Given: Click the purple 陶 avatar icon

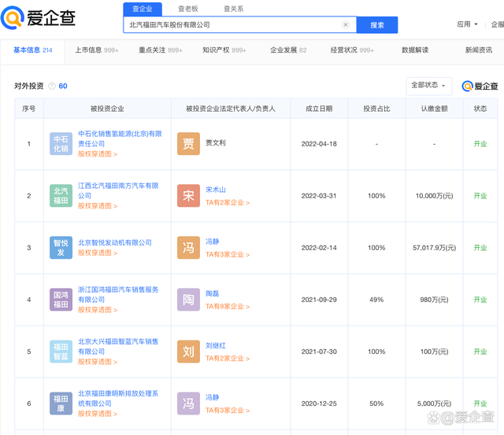Looking at the screenshot, I should coord(188,300).
